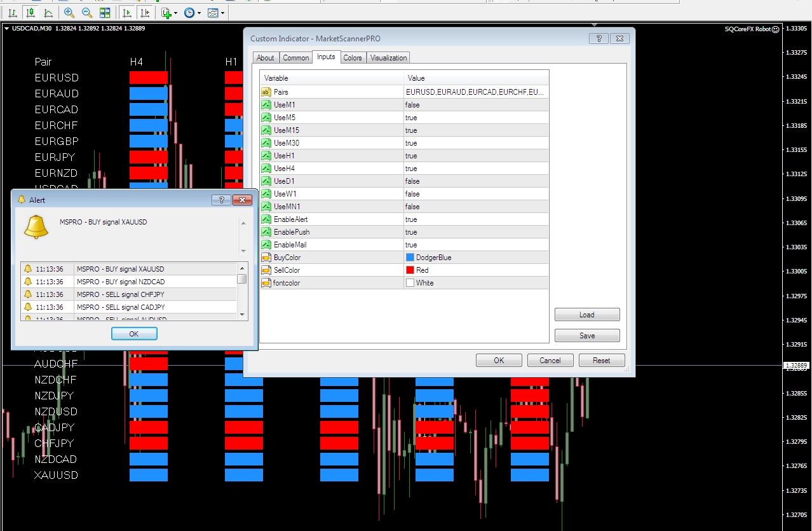Toggle the UseM1 value false

pos(412,105)
